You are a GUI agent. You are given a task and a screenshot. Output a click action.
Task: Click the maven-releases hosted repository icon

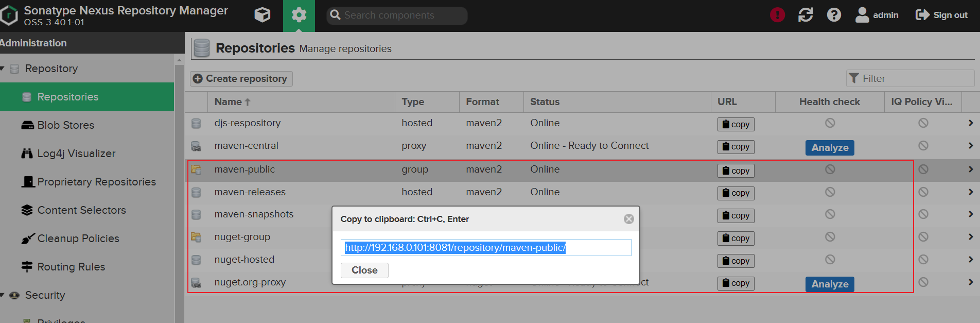tap(196, 193)
